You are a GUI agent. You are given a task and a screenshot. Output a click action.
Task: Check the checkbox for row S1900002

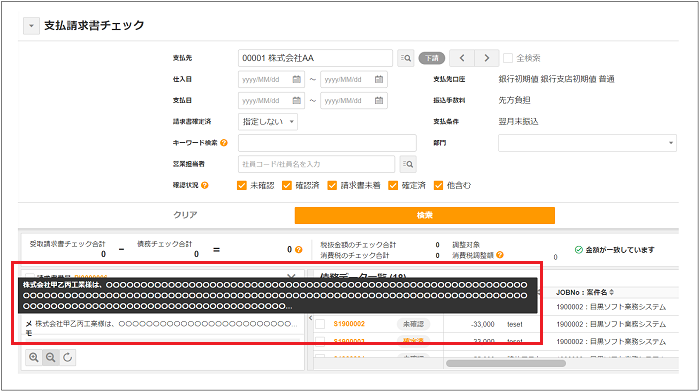(320, 324)
